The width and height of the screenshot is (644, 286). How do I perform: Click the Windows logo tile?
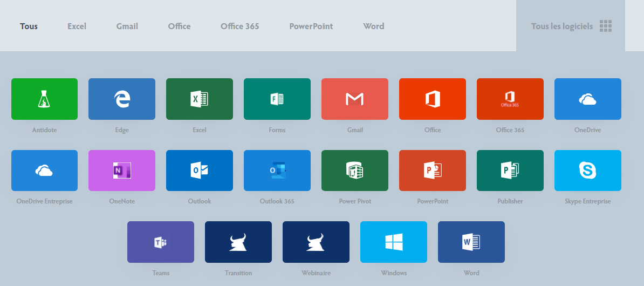pyautogui.click(x=393, y=242)
